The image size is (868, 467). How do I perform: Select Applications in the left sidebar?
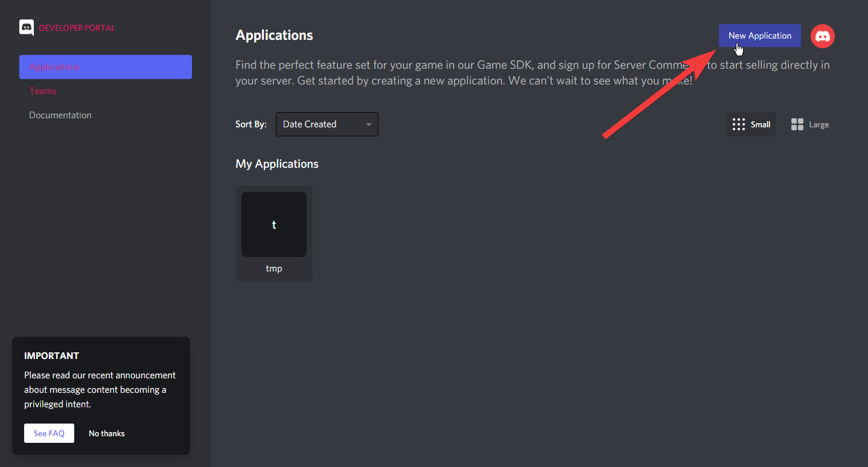(x=106, y=67)
